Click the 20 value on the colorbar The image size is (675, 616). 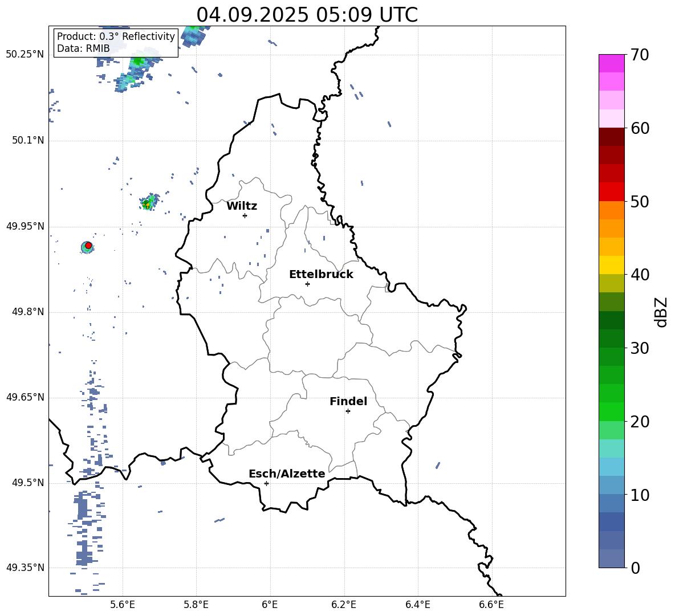click(x=640, y=422)
